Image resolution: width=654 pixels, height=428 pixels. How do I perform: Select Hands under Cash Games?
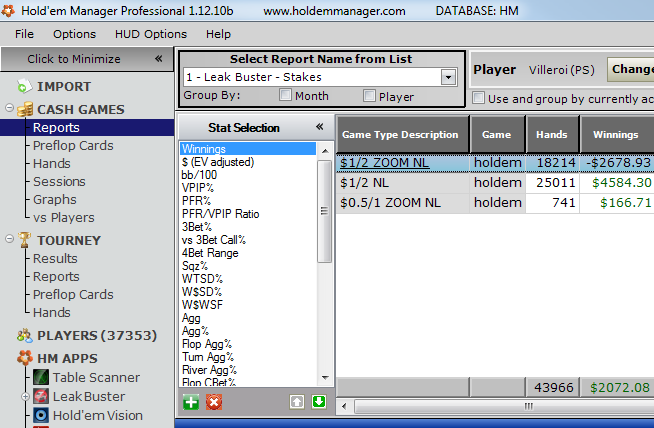coord(52,163)
